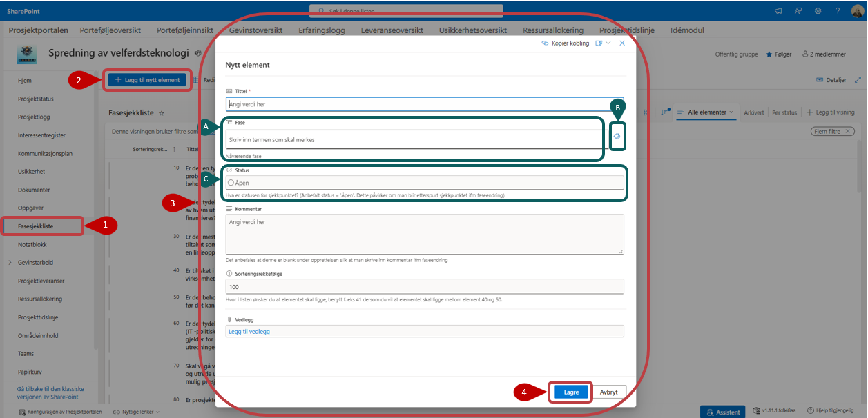Open the Usikkerhetsoversikt tab
This screenshot has height=418, width=868.
coord(472,30)
